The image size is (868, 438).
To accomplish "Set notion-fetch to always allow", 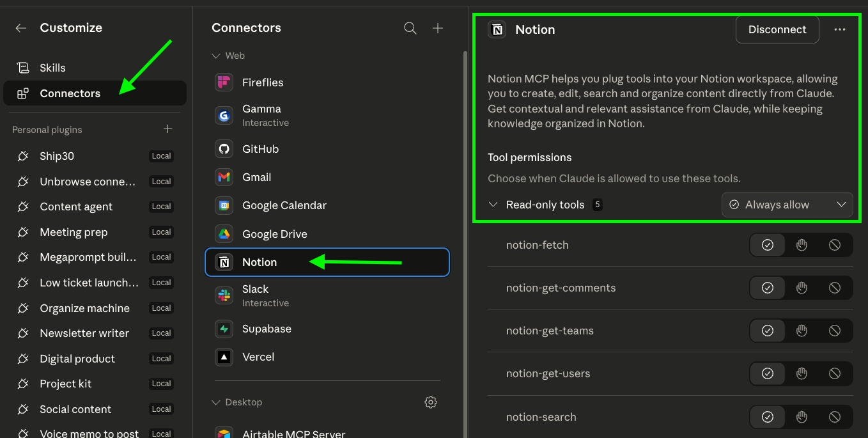I will pos(768,245).
